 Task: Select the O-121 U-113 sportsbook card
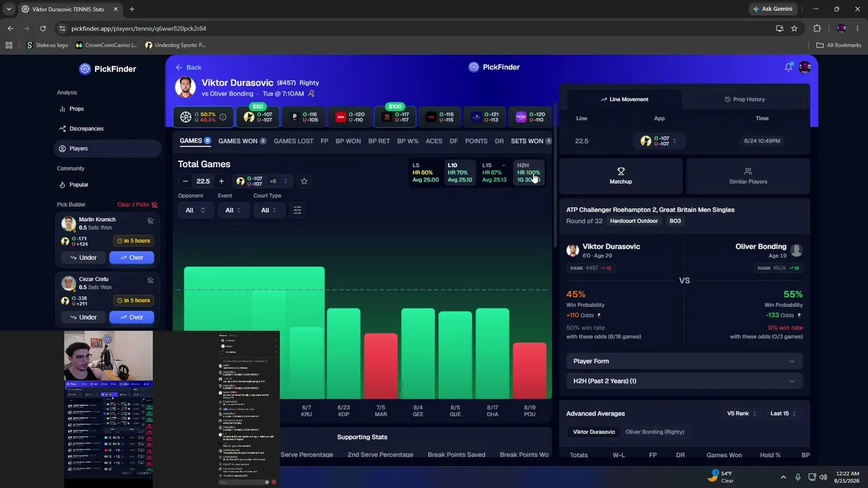pos(485,117)
